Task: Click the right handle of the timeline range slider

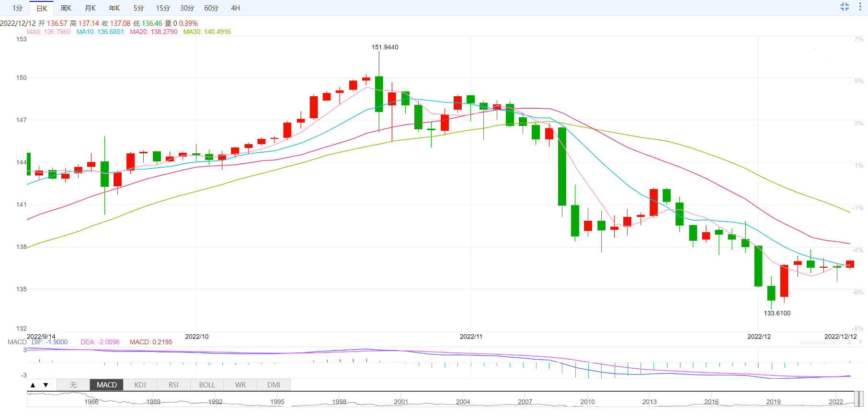Action: pos(861,398)
